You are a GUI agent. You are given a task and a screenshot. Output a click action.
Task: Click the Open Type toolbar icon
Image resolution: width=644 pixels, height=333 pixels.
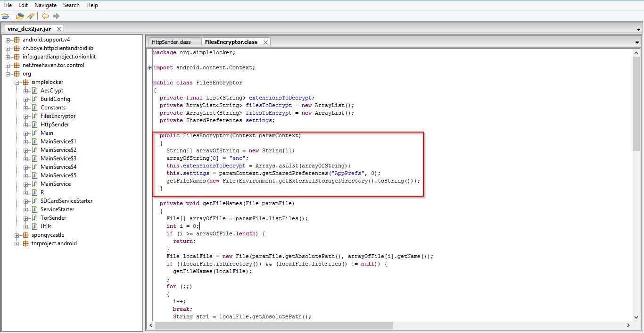point(20,16)
